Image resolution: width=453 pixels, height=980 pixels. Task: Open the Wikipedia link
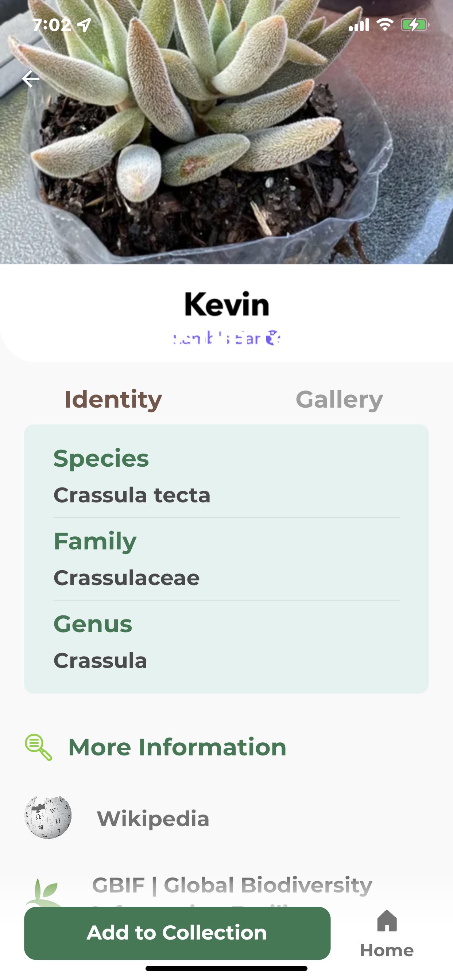(153, 818)
